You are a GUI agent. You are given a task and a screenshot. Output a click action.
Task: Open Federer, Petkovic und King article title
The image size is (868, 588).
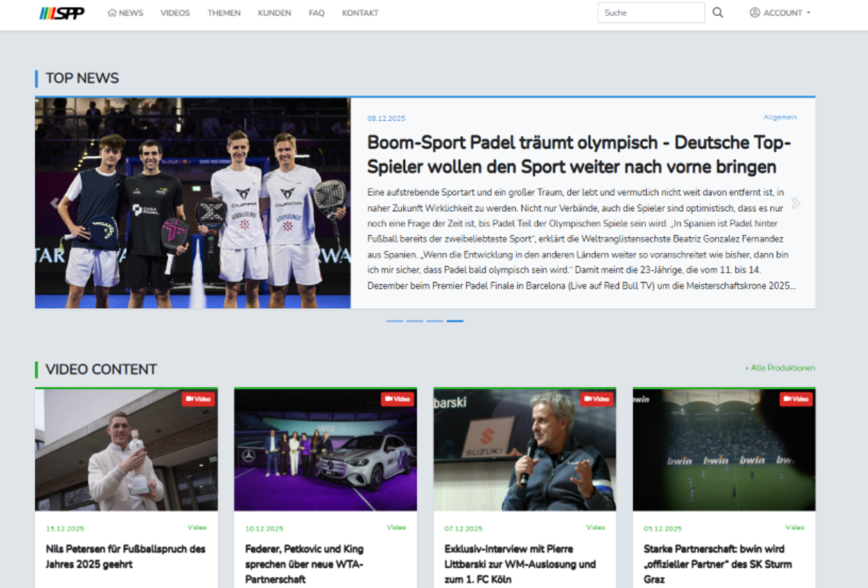click(304, 564)
